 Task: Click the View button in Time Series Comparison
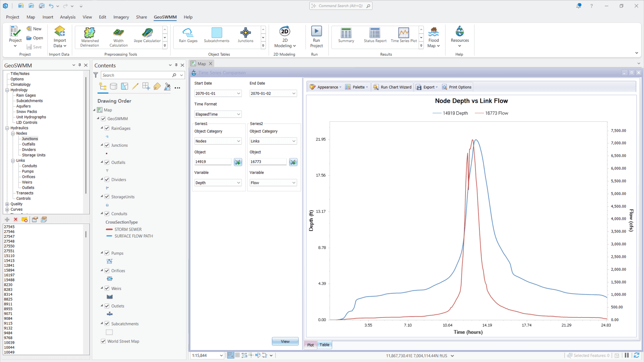coord(285,341)
